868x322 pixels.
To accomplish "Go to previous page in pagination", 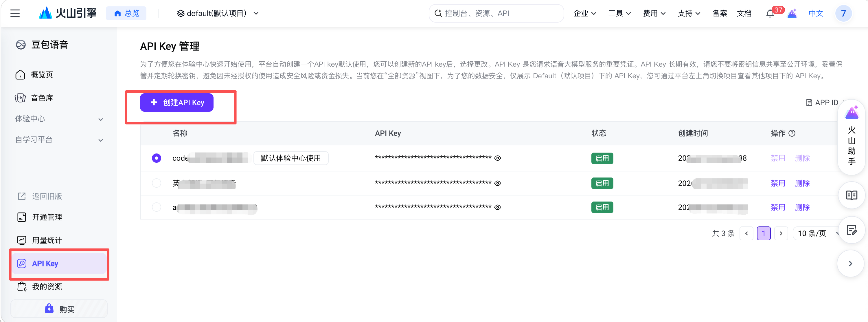I will 746,233.
